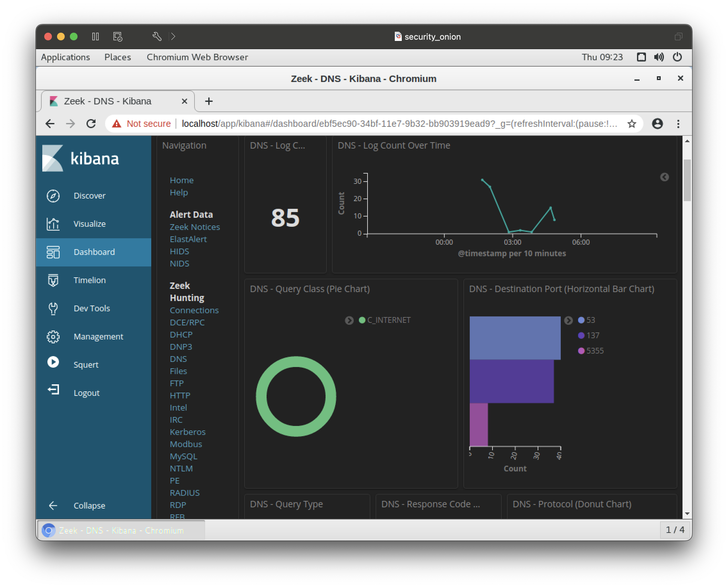Image resolution: width=728 pixels, height=588 pixels.
Task: Open the Places menu
Action: 118,57
